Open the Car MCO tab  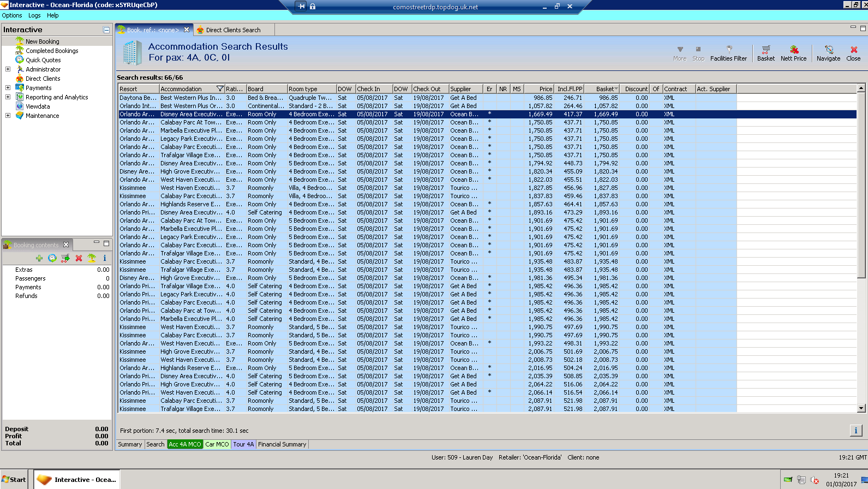pyautogui.click(x=217, y=444)
